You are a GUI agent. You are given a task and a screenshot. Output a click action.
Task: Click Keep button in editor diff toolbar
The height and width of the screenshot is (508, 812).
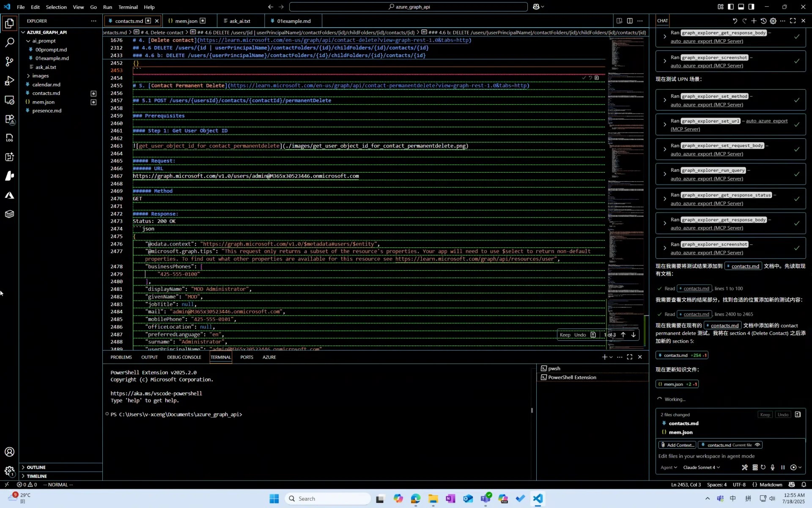pyautogui.click(x=565, y=335)
